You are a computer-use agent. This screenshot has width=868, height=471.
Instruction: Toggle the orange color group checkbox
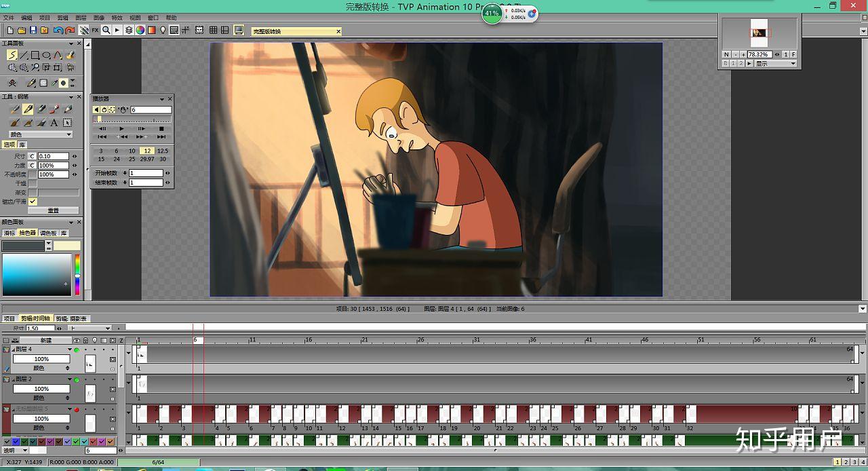point(111,442)
